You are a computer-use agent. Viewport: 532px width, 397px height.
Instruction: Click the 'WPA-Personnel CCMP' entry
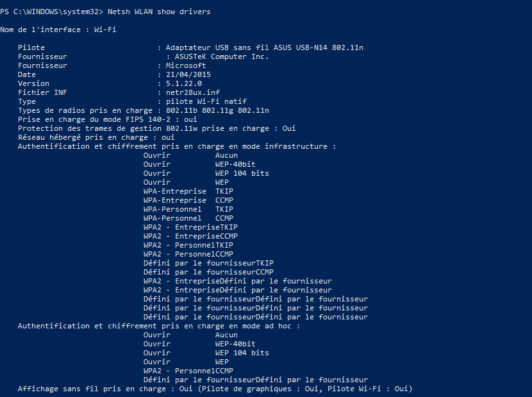coord(179,218)
